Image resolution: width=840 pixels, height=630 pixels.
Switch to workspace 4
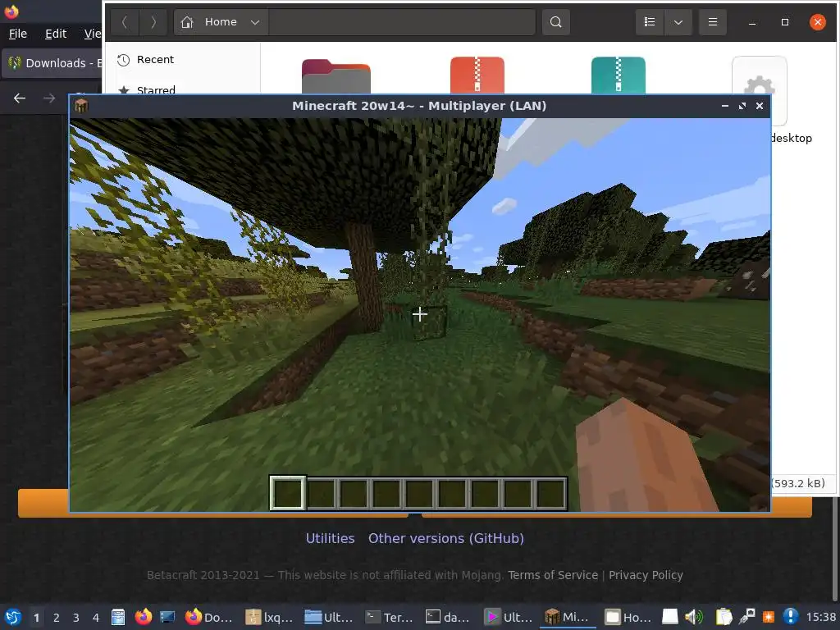[x=96, y=618]
